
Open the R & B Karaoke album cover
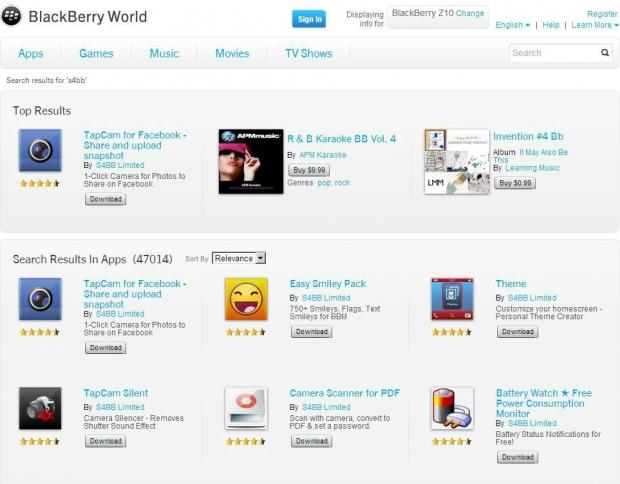pyautogui.click(x=251, y=161)
